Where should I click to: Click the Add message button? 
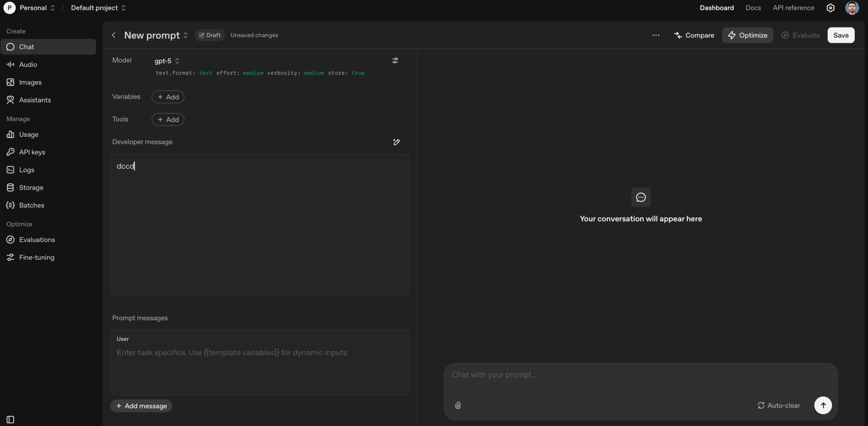point(141,406)
